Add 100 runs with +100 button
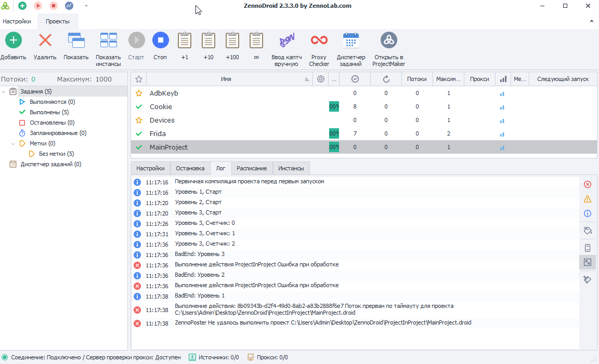Image resolution: width=599 pixels, height=364 pixels. tap(232, 41)
